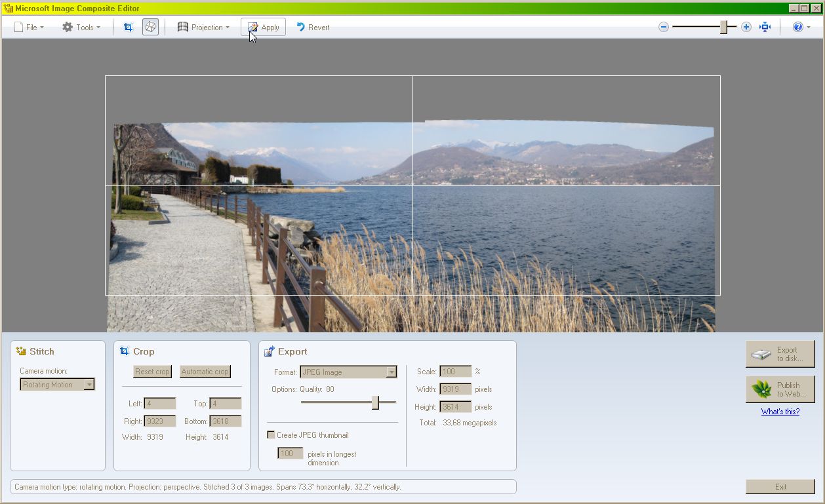Zoom in using the plus icon
This screenshot has height=504, width=825.
click(746, 27)
